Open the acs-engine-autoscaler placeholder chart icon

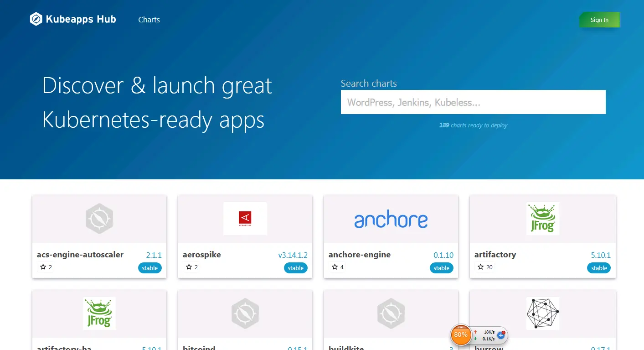click(99, 219)
